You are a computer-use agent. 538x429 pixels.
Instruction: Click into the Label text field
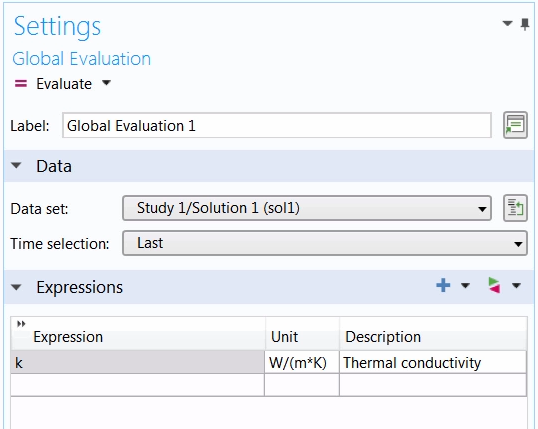point(277,126)
